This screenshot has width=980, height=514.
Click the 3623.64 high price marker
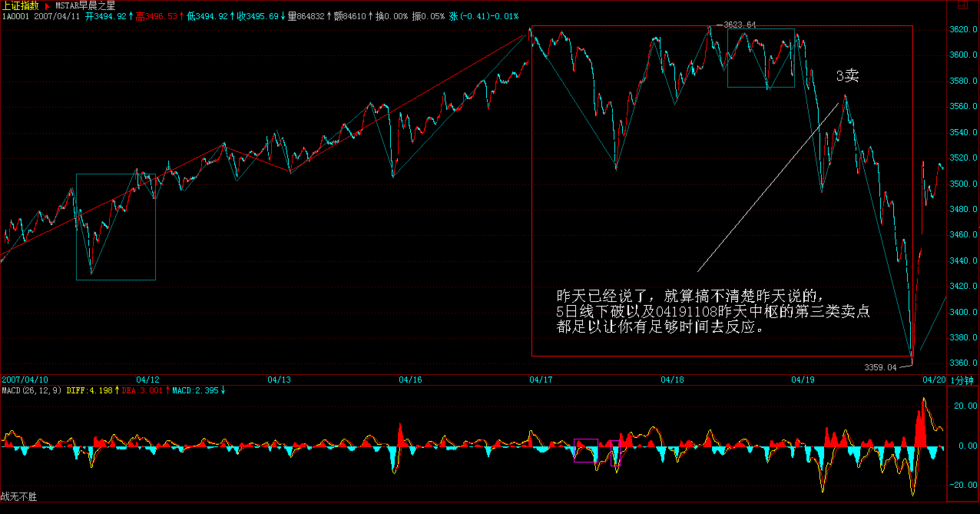pos(740,25)
